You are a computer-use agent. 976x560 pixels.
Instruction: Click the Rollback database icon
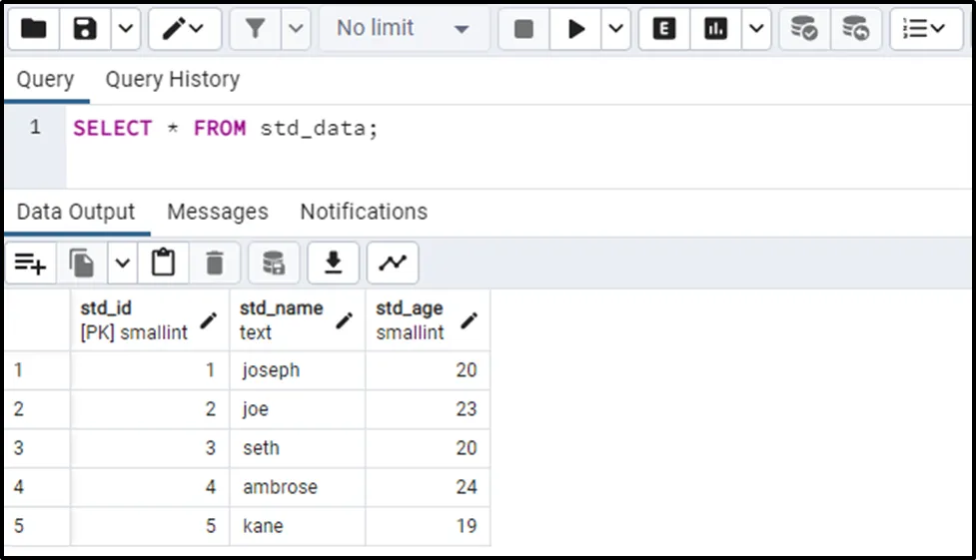(855, 29)
